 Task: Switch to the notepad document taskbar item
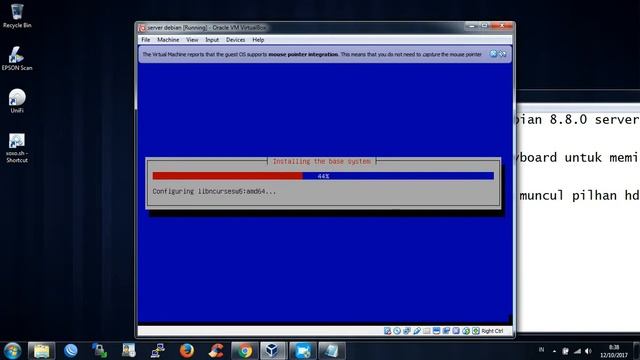pyautogui.click(x=332, y=351)
